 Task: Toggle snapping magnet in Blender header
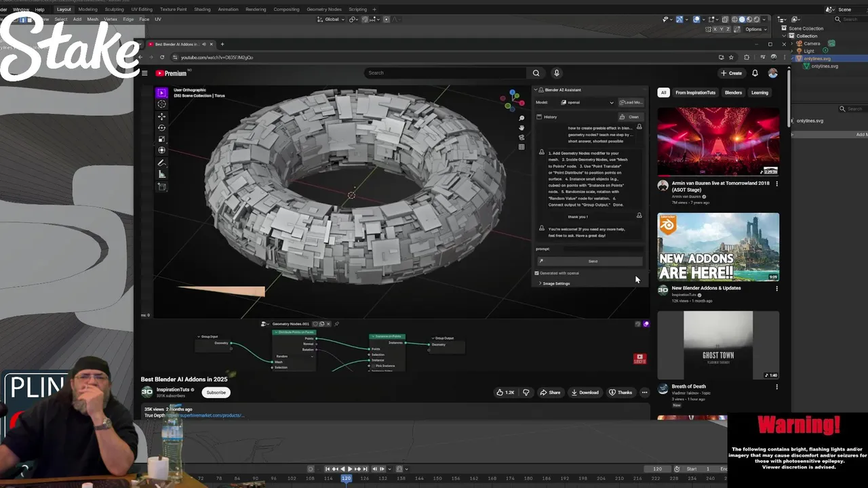365,19
